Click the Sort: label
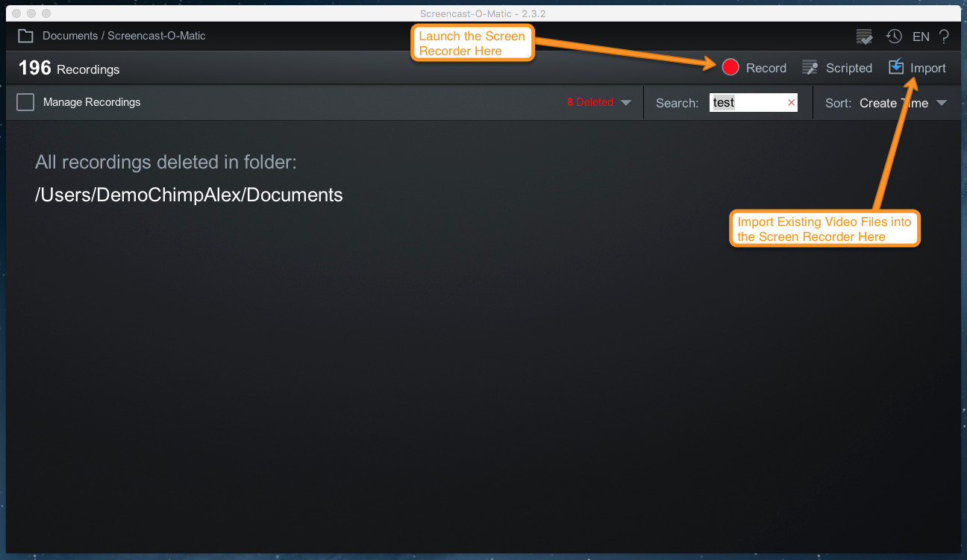 (x=838, y=103)
